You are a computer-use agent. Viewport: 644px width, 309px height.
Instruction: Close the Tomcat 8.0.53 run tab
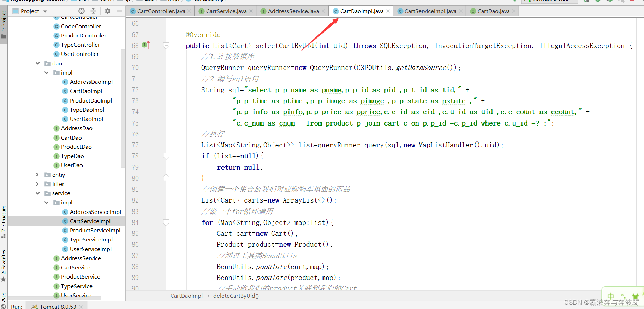coord(81,307)
